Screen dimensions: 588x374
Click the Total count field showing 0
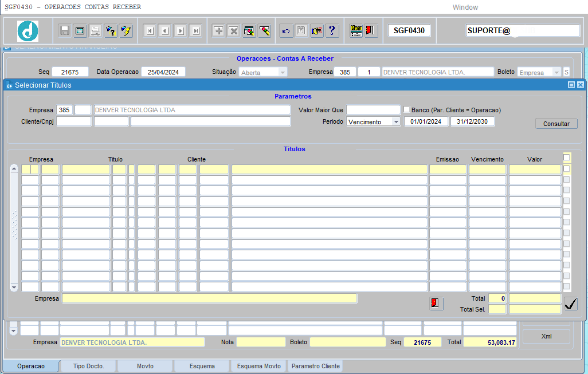tap(497, 298)
